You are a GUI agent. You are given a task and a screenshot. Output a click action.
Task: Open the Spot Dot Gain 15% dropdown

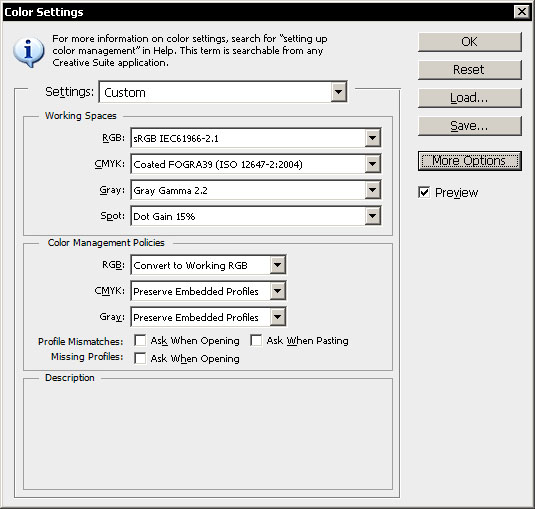pyautogui.click(x=372, y=216)
